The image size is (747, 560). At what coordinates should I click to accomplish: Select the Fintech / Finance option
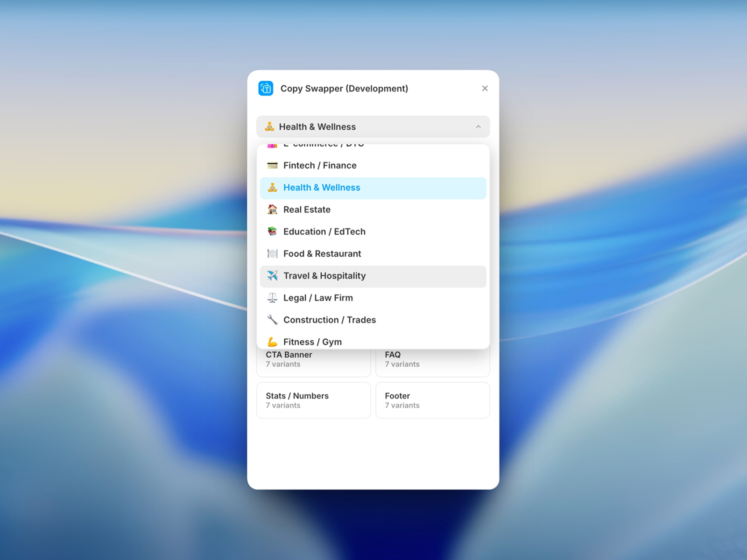pos(320,165)
